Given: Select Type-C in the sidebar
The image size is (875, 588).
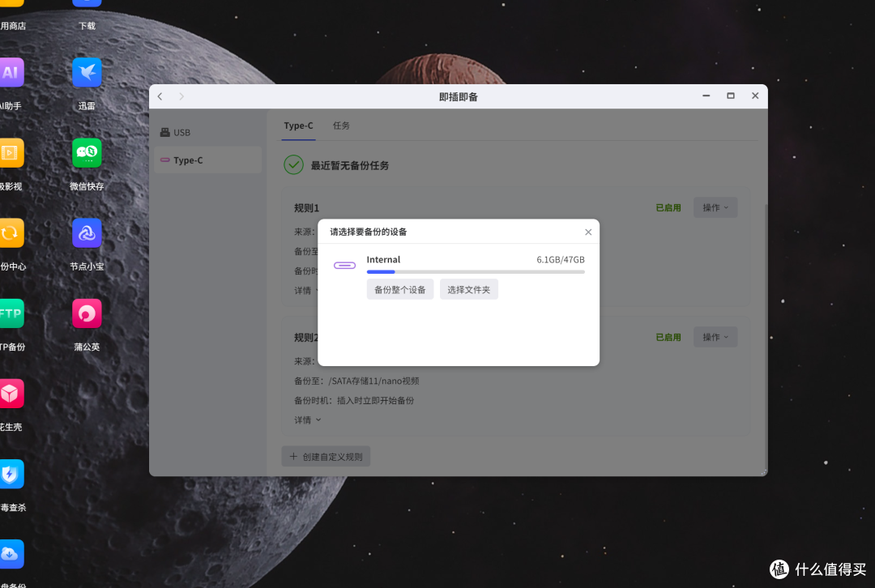Looking at the screenshot, I should point(207,160).
